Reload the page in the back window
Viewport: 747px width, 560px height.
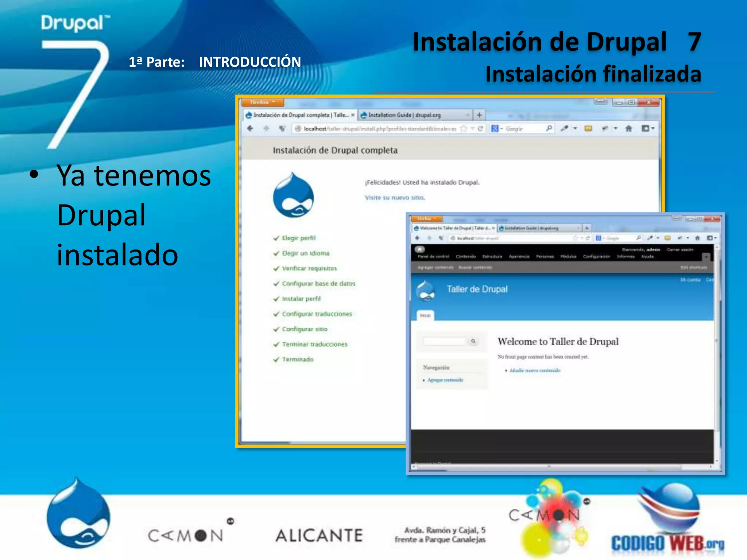(x=480, y=129)
